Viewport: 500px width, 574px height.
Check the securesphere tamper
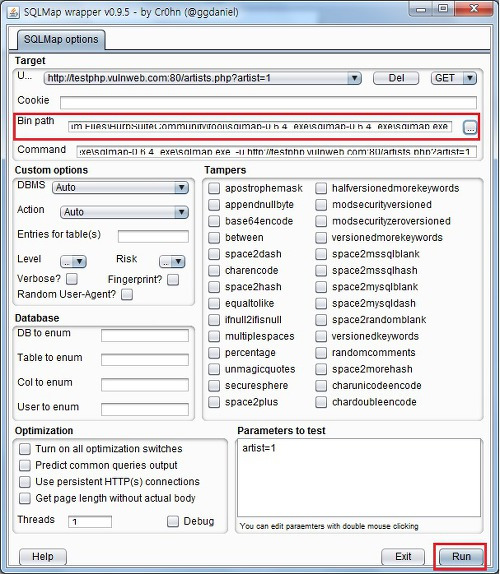point(214,385)
